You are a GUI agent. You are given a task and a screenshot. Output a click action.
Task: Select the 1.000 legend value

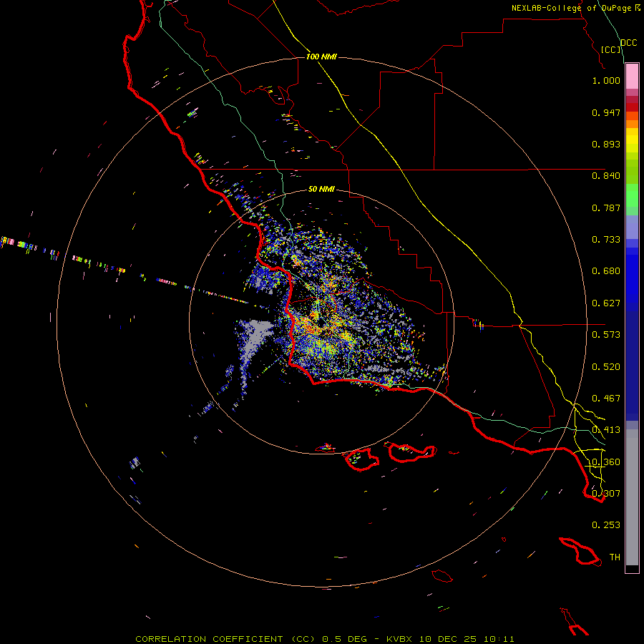pyautogui.click(x=606, y=80)
